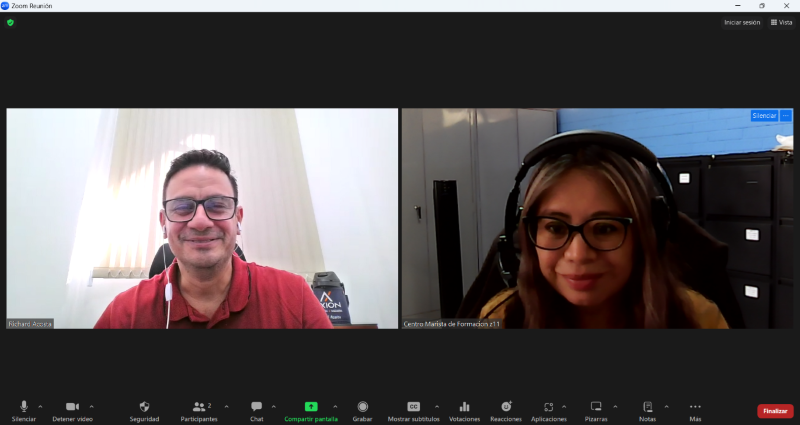Viewport: 800px width, 425px height.
Task: Minimize the Zoom Reunión window
Action: coord(738,6)
